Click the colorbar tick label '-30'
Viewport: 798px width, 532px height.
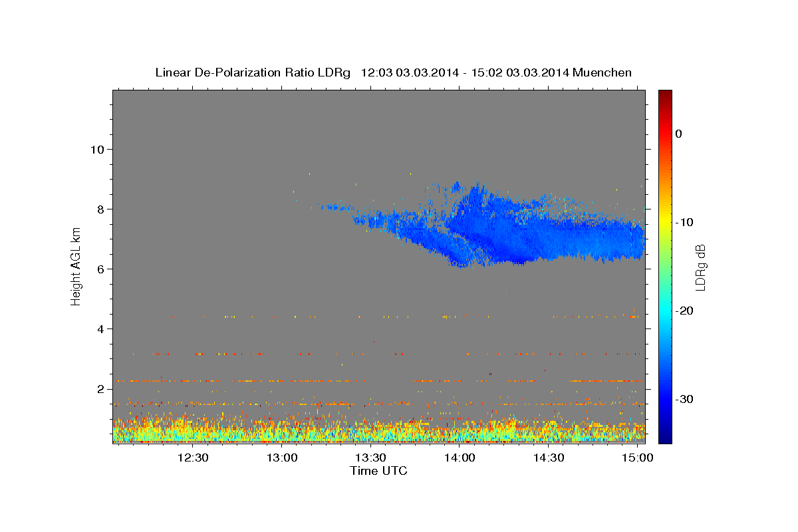click(684, 399)
